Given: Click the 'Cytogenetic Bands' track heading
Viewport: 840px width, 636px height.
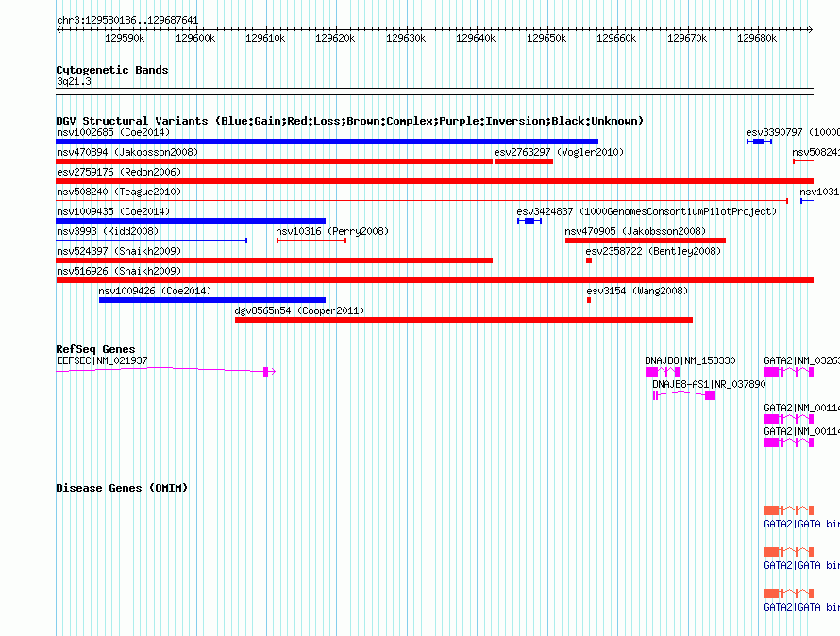Looking at the screenshot, I should (x=112, y=70).
